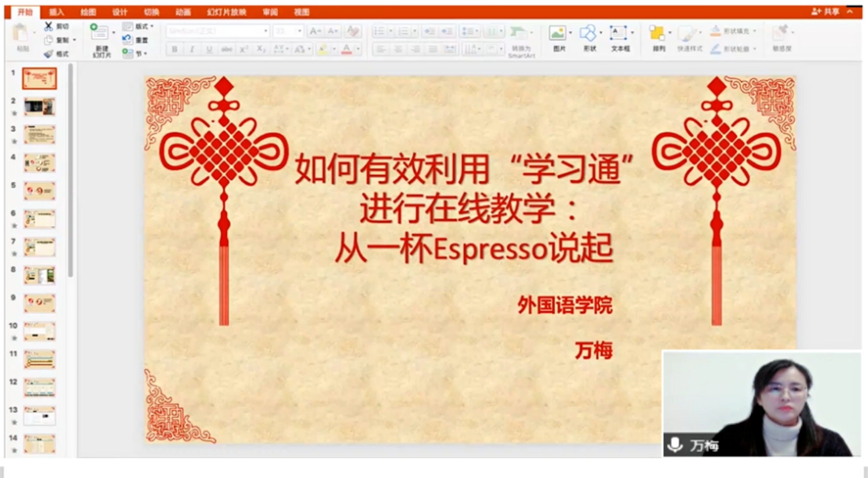868x478 pixels.
Task: Click the Reset (重置) slide icon
Action: pyautogui.click(x=127, y=40)
